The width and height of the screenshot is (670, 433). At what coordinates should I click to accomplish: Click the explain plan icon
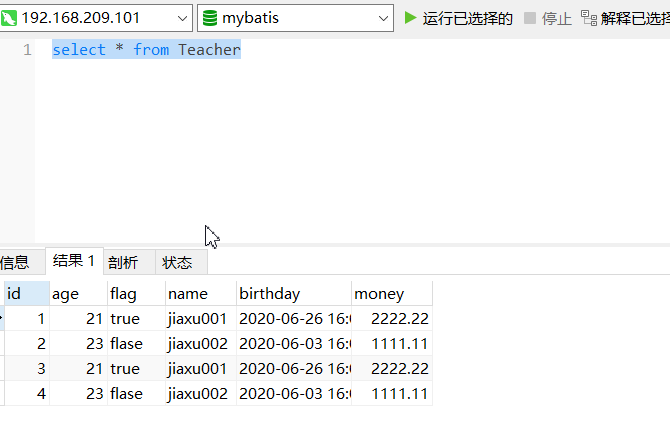(589, 18)
